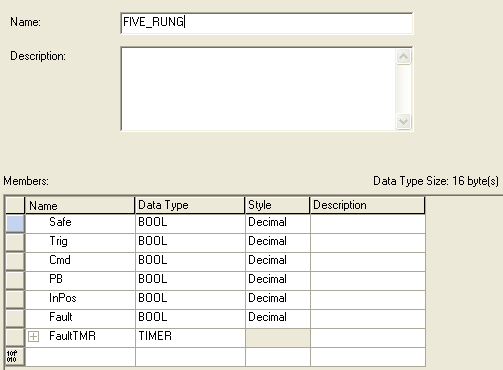Expand the FaultTMR member
503x370 pixels.
coord(33,337)
